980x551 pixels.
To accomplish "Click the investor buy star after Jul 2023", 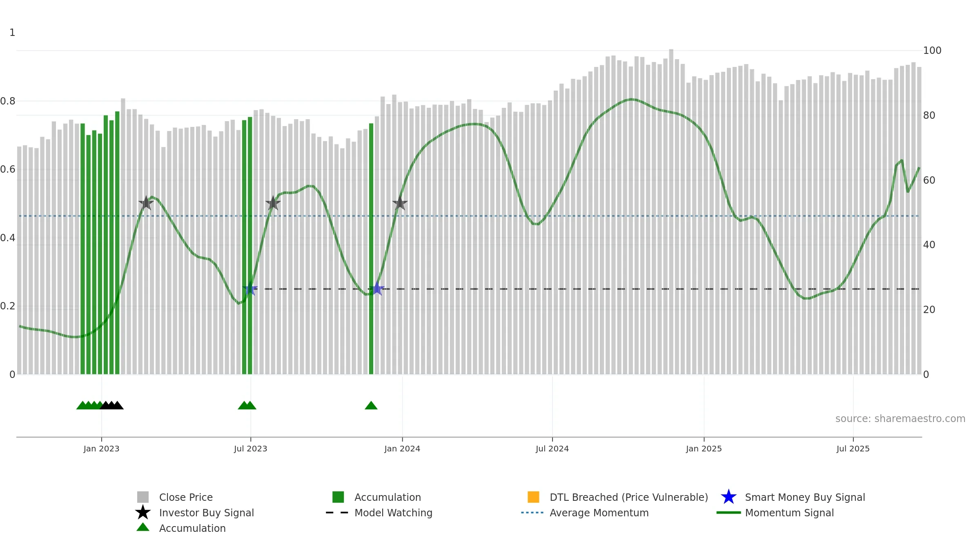I will pos(273,203).
